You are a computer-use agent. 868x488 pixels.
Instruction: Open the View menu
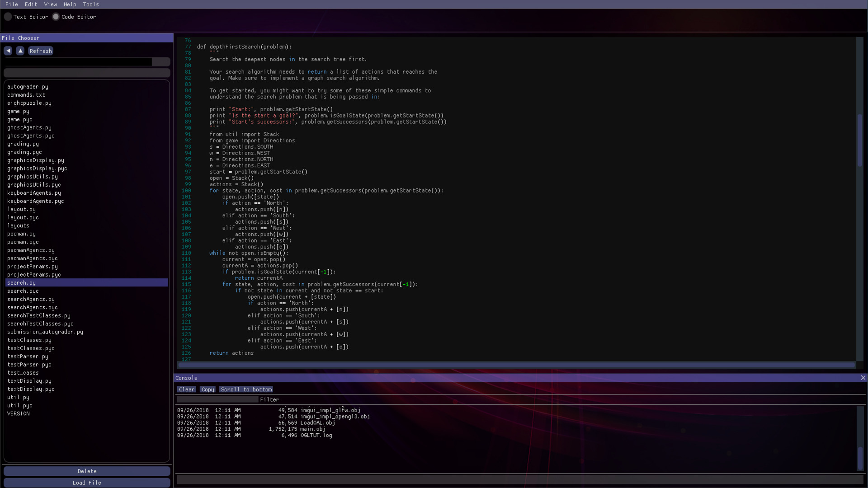pos(51,4)
